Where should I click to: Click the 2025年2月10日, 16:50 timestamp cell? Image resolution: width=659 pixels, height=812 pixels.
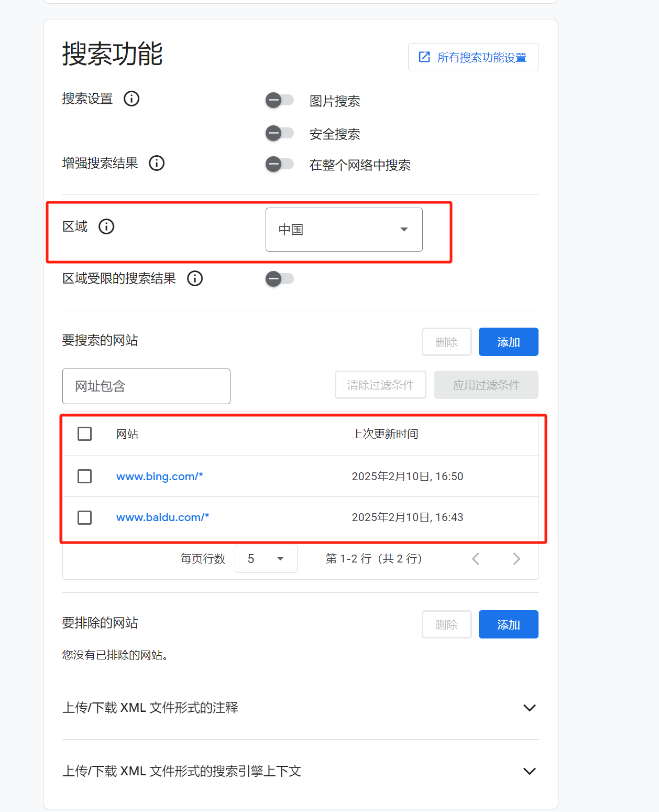pyautogui.click(x=408, y=477)
